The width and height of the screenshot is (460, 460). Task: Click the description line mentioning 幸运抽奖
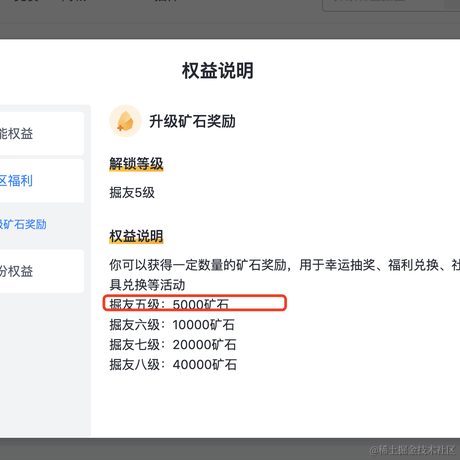[x=285, y=265]
